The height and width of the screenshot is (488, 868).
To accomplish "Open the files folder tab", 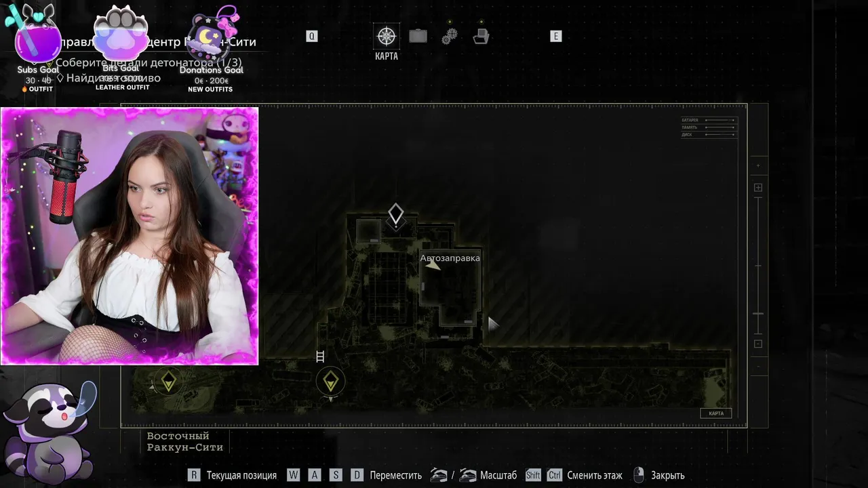I will [481, 36].
